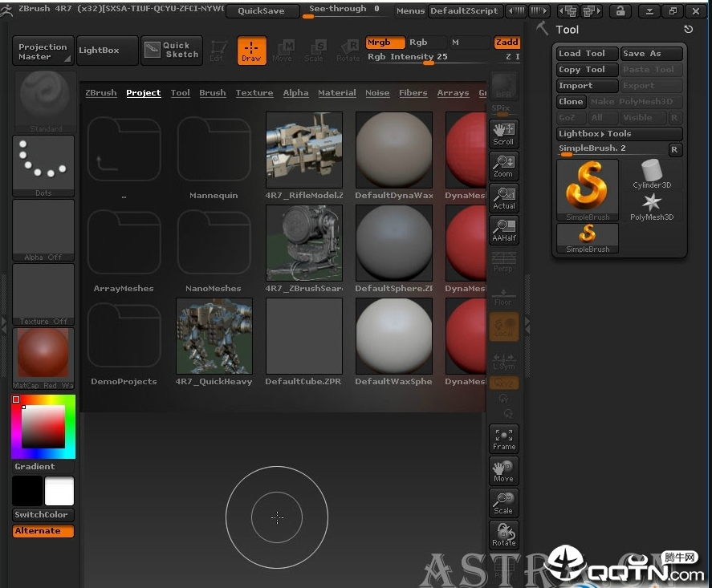The height and width of the screenshot is (588, 712).
Task: Toggle the Alternate color button
Action: click(43, 531)
